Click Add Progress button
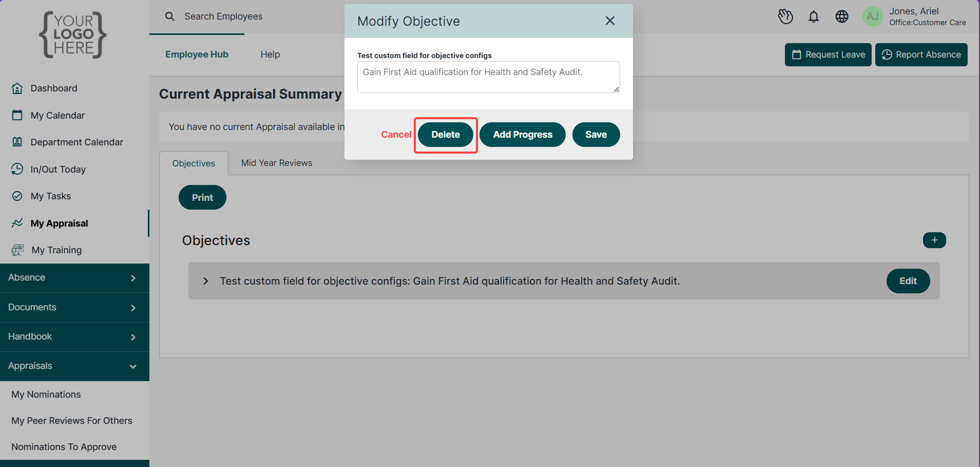This screenshot has height=467, width=980. (x=523, y=135)
